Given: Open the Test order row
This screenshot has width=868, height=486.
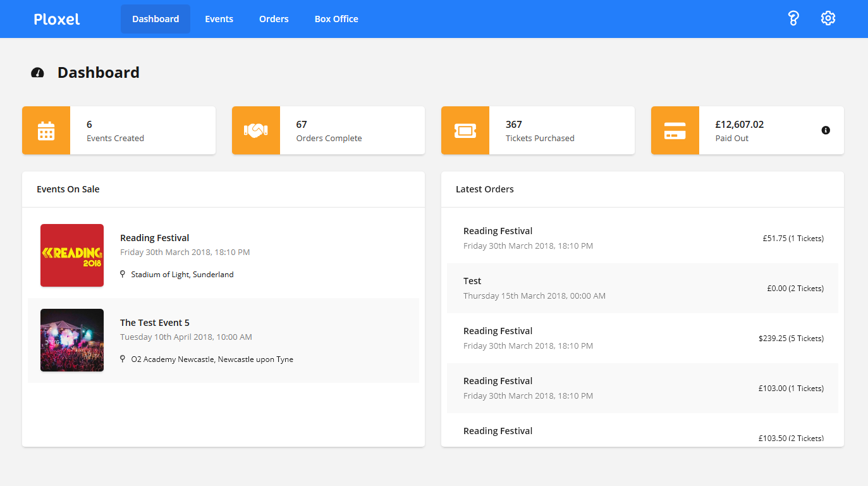Looking at the screenshot, I should click(x=642, y=288).
